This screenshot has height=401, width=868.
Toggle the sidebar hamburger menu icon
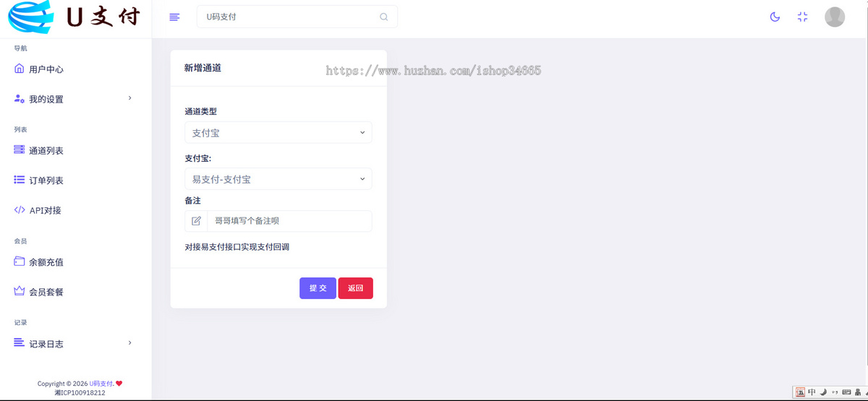coord(174,17)
